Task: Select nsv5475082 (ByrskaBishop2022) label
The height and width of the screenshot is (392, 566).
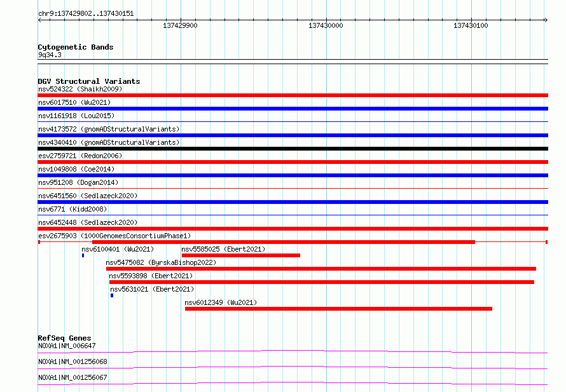Action: pyautogui.click(x=161, y=262)
